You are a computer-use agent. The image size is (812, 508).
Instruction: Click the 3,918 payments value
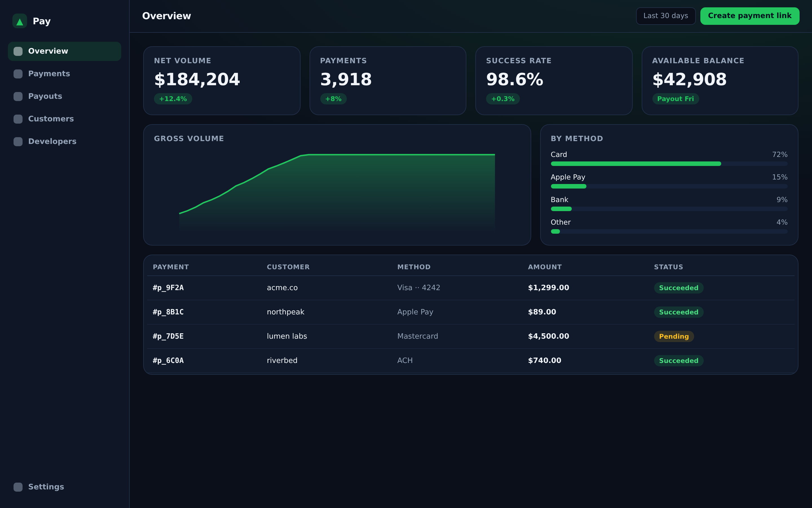tap(346, 80)
